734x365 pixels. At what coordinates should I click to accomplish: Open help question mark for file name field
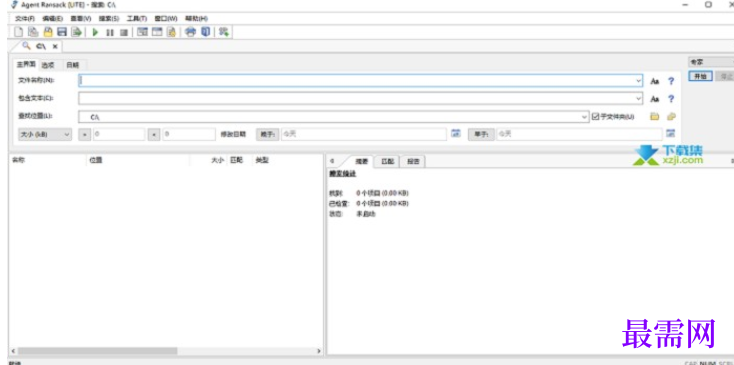pos(671,81)
